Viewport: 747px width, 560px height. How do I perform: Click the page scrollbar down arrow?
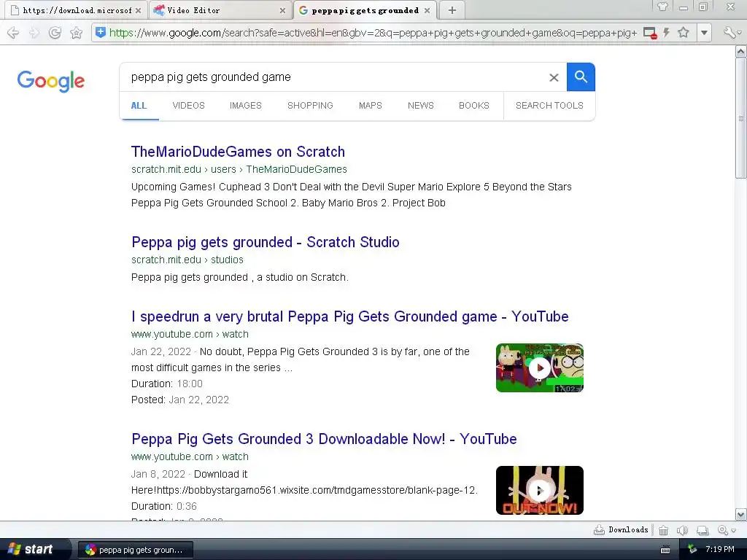741,514
